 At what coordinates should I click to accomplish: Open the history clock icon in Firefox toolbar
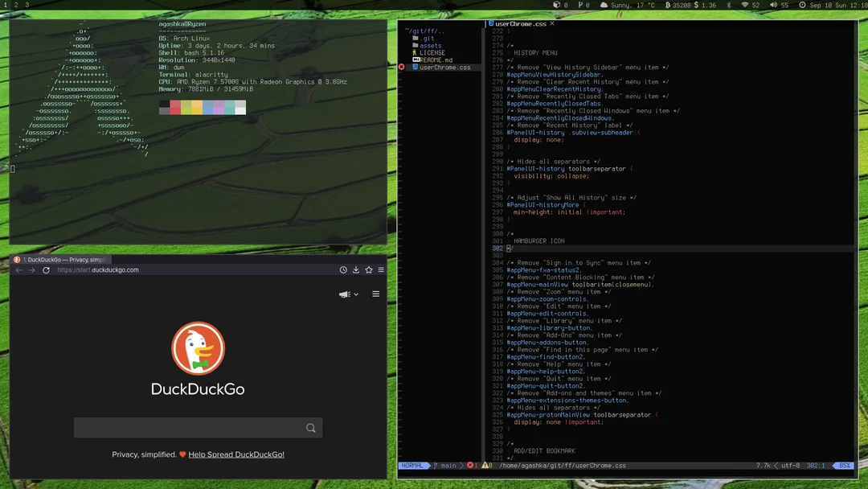343,269
